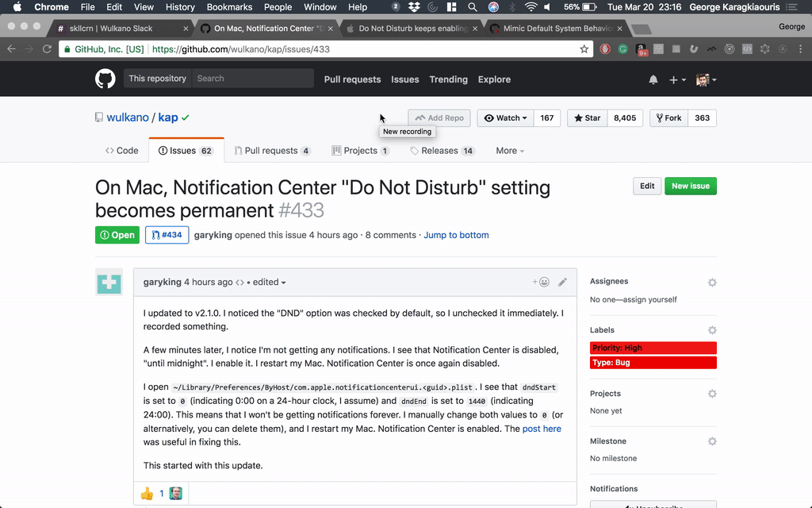Switch to the Wulkano Slack browser tab
812x508 pixels.
click(121, 29)
